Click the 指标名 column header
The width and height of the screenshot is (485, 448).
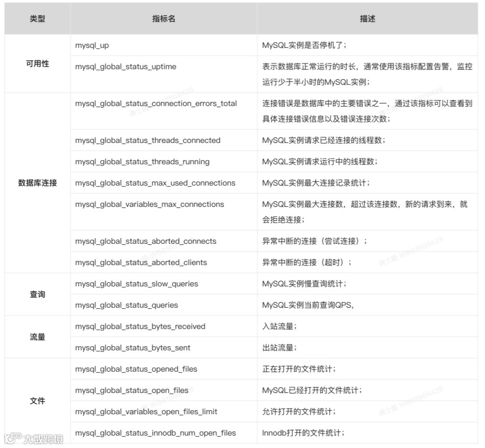tap(164, 19)
